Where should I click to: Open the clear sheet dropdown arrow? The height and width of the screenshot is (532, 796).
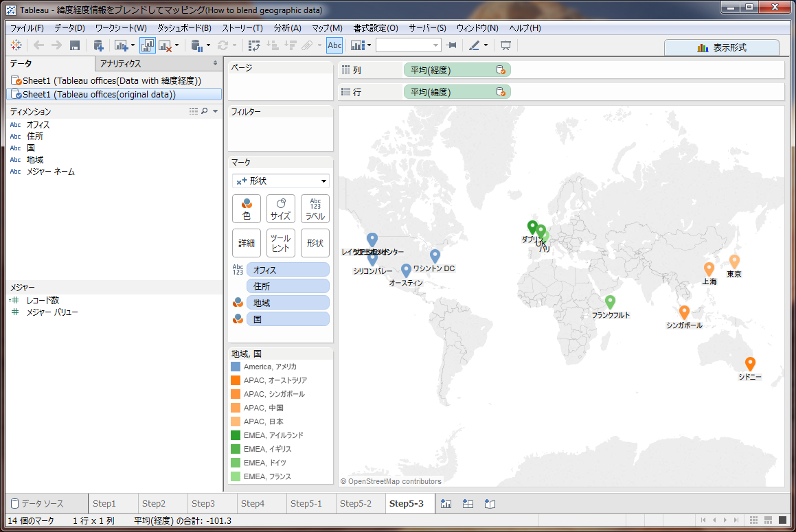[x=177, y=46]
